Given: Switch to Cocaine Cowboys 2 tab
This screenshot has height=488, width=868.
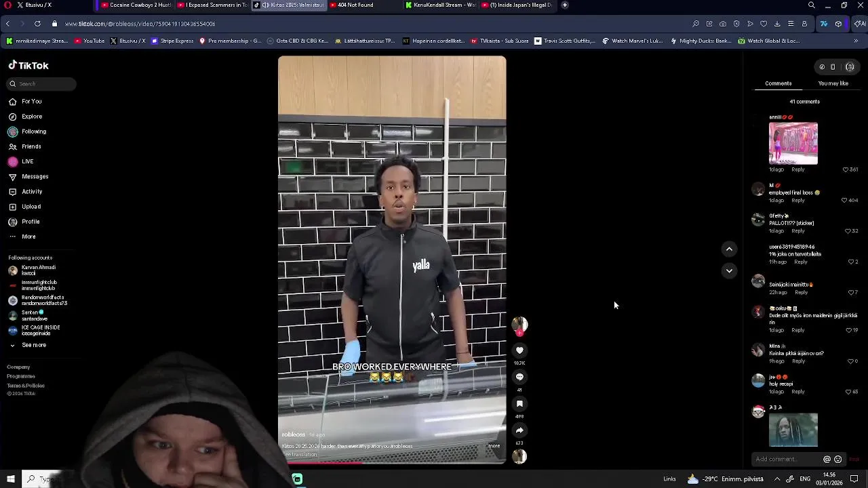Looking at the screenshot, I should click(x=136, y=5).
